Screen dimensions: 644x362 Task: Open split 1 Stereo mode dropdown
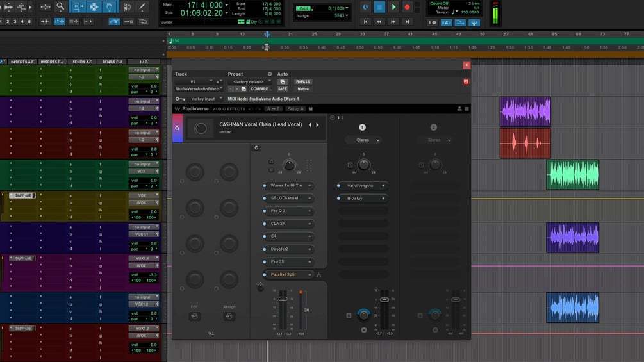point(363,140)
